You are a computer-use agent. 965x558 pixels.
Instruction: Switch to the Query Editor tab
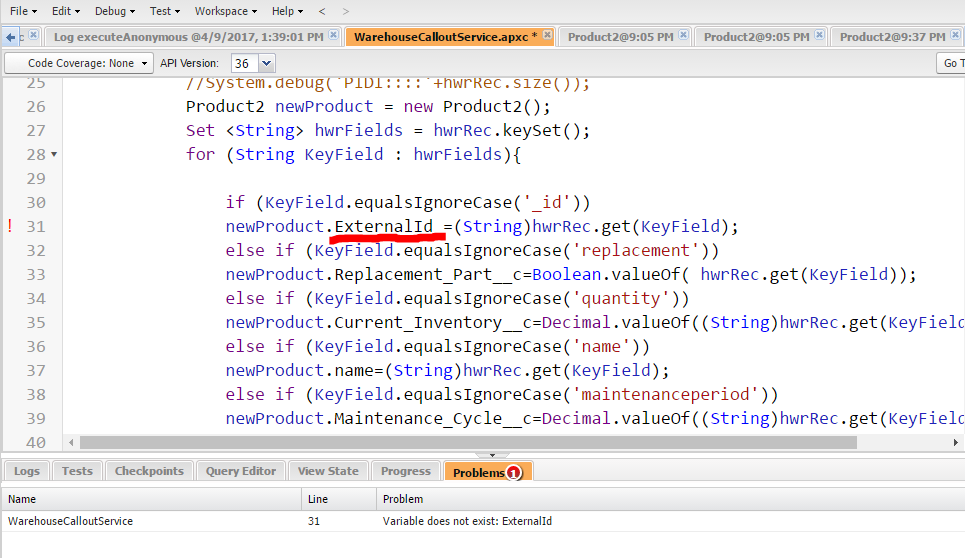pyautogui.click(x=240, y=471)
